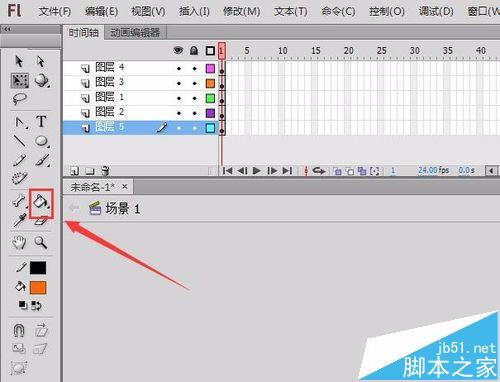Select the Hand tool

click(x=19, y=242)
